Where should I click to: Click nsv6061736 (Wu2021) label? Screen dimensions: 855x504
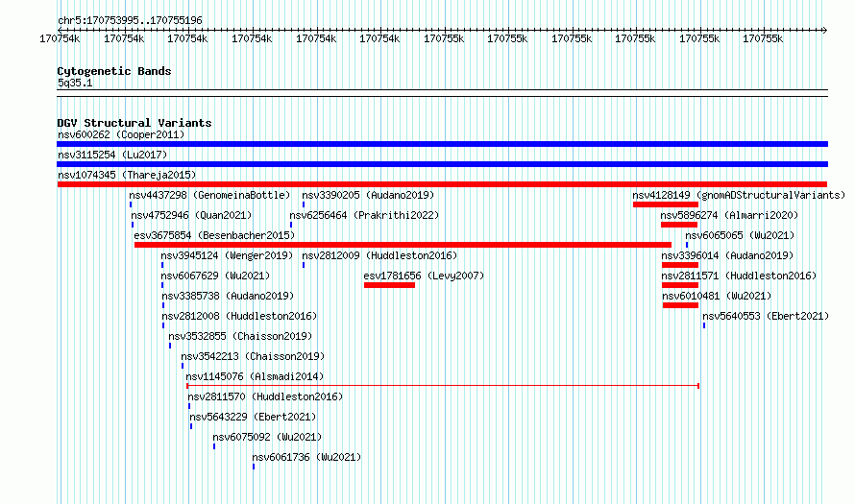(306, 457)
